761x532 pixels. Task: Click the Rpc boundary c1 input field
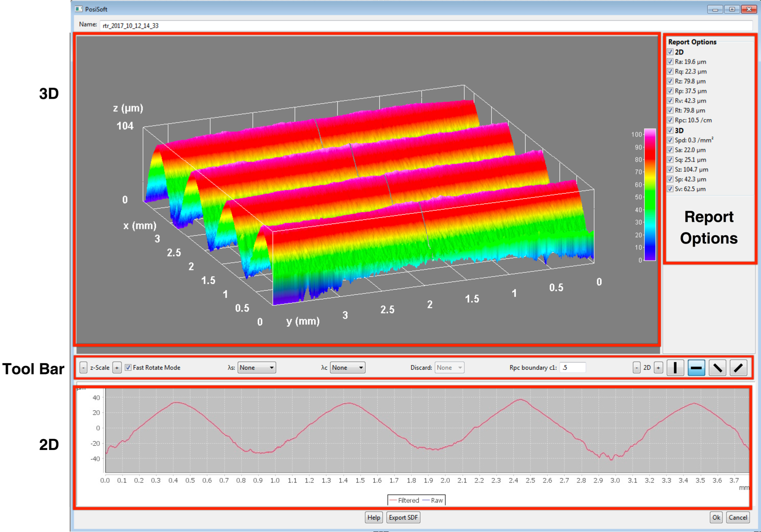click(572, 367)
